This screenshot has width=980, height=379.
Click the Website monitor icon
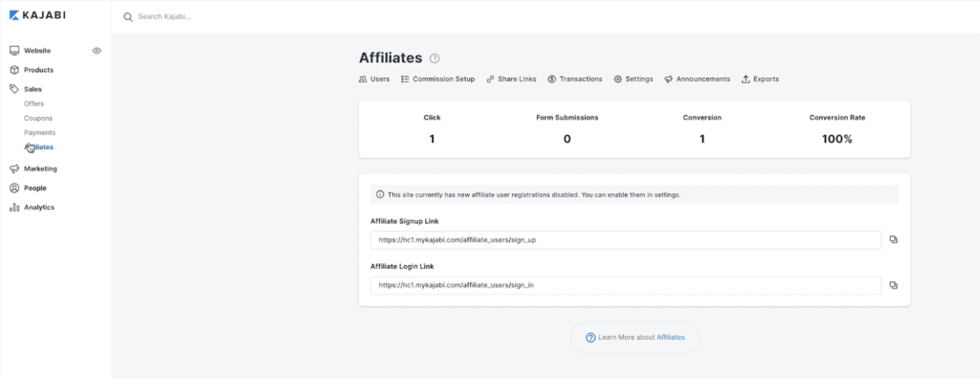[14, 51]
